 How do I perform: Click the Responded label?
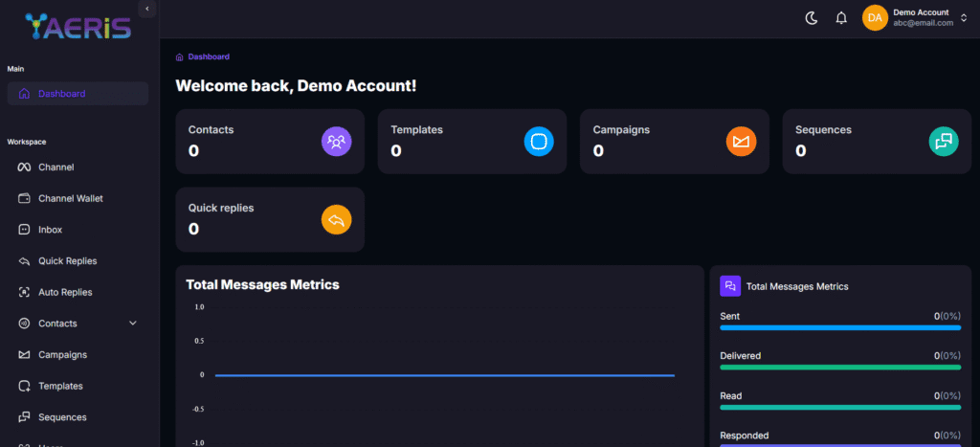[745, 436]
